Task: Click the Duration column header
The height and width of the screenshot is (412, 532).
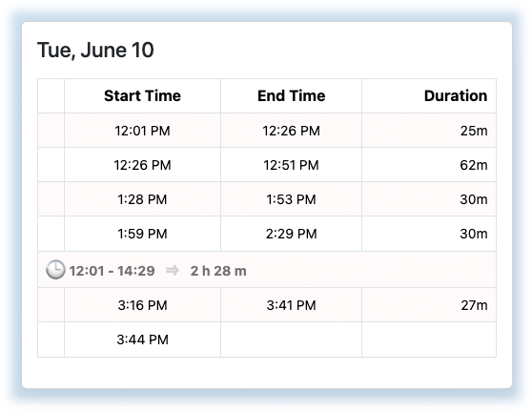Action: [x=429, y=95]
